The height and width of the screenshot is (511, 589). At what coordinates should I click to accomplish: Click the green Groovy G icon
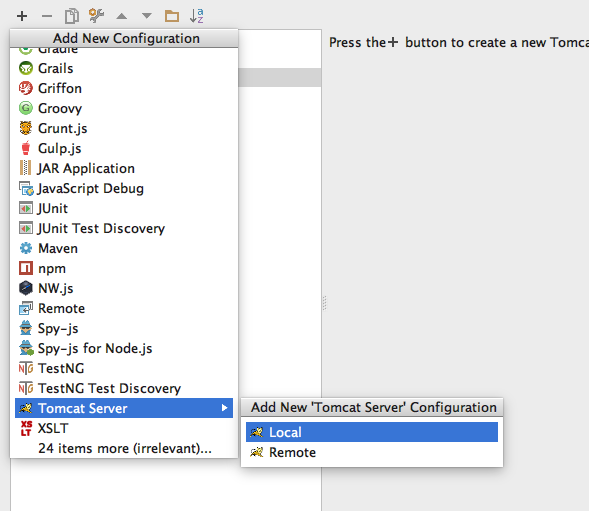pyautogui.click(x=26, y=108)
